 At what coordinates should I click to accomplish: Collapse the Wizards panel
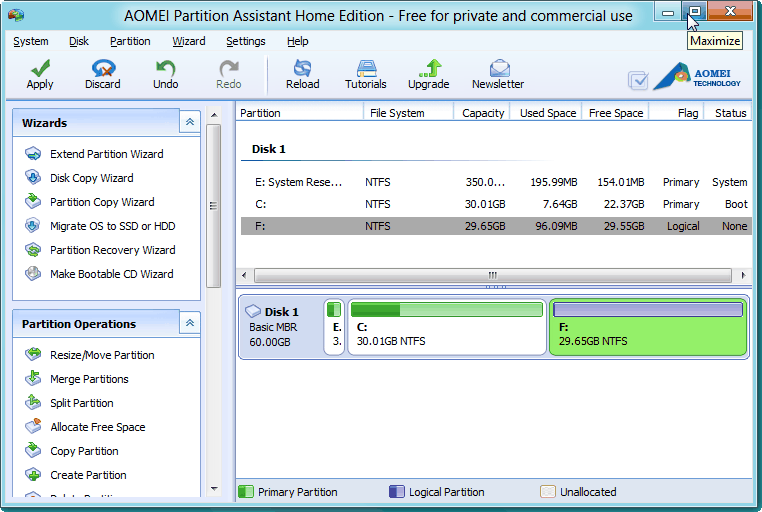190,122
